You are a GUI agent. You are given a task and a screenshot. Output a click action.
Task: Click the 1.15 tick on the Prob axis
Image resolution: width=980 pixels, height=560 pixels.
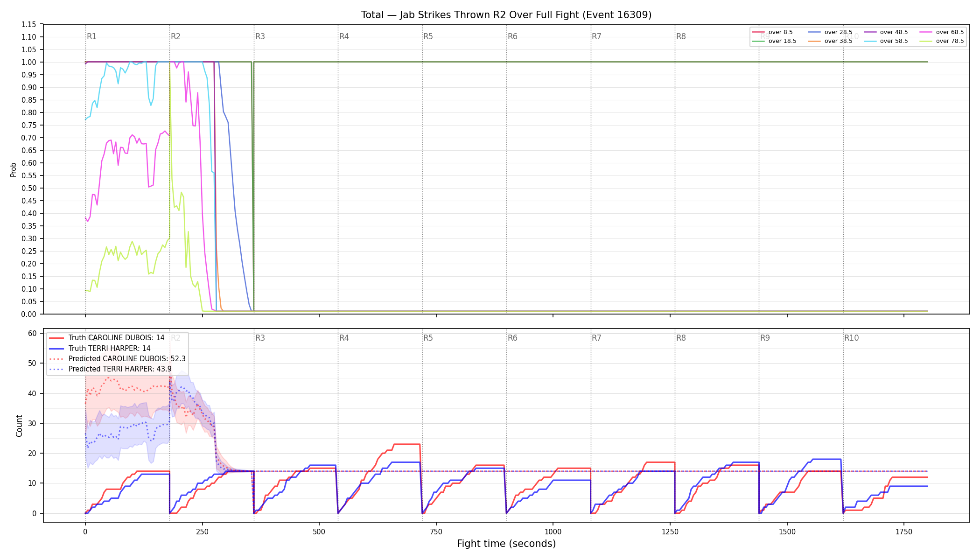tap(29, 24)
